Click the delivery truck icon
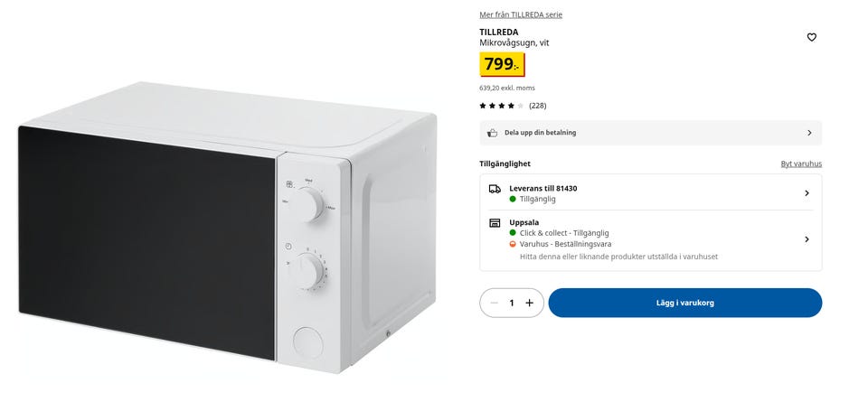This screenshot has width=868, height=402. (x=495, y=189)
